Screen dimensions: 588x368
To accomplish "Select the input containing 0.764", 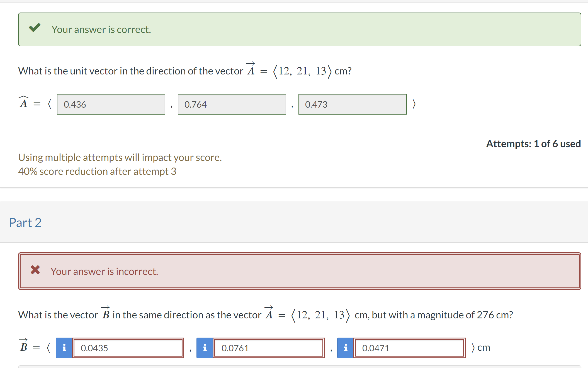I will 232,104.
